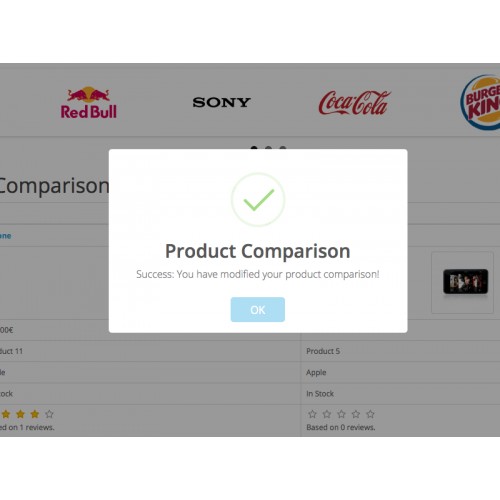Click the unfilled star after gold stars
Image resolution: width=500 pixels, height=500 pixels.
[49, 414]
